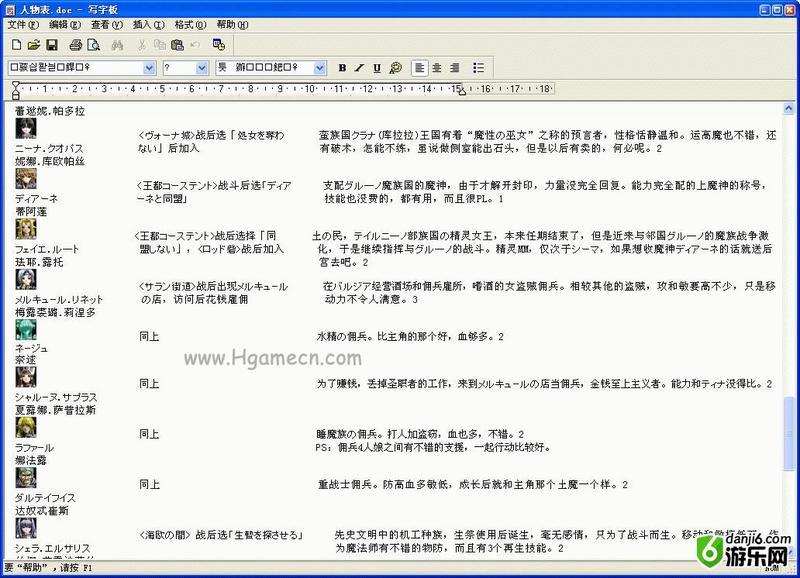Viewport: 800px width, 578px height.
Task: Toggle Underline formatting
Action: (x=376, y=68)
